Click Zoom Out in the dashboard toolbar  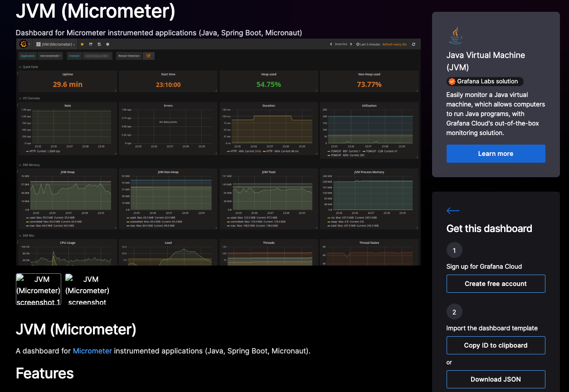pos(341,44)
